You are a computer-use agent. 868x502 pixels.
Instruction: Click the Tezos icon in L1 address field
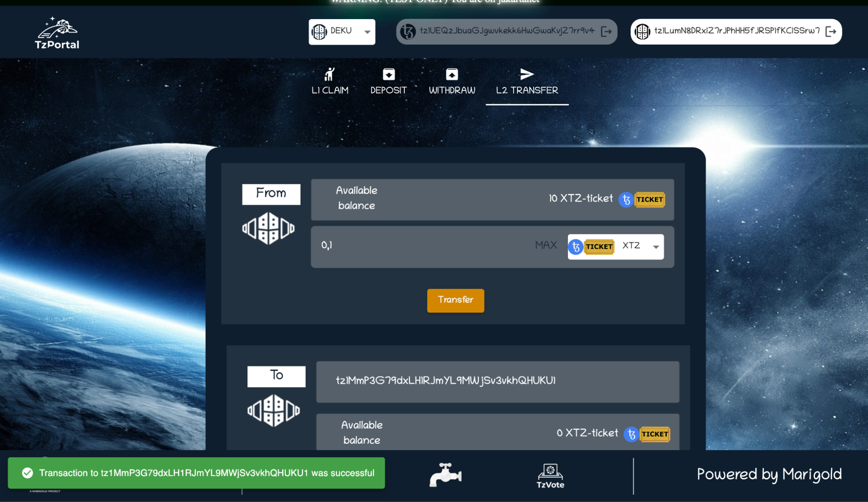point(408,31)
